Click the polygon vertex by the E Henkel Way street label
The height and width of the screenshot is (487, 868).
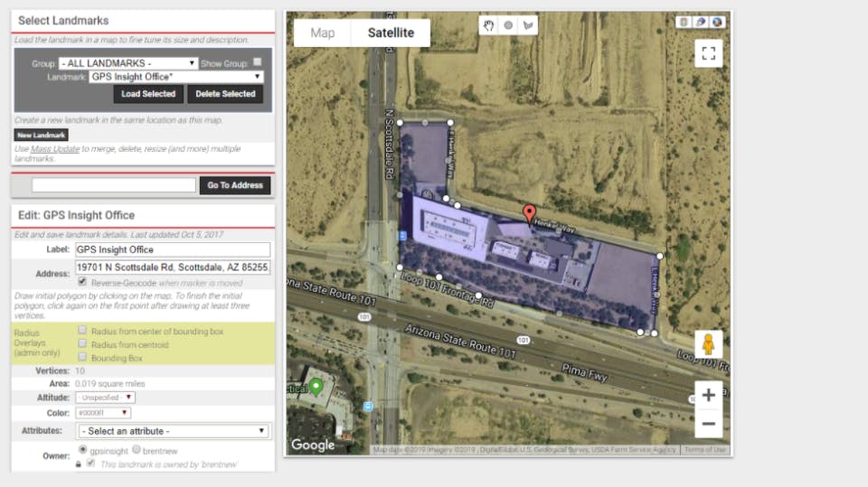(449, 123)
